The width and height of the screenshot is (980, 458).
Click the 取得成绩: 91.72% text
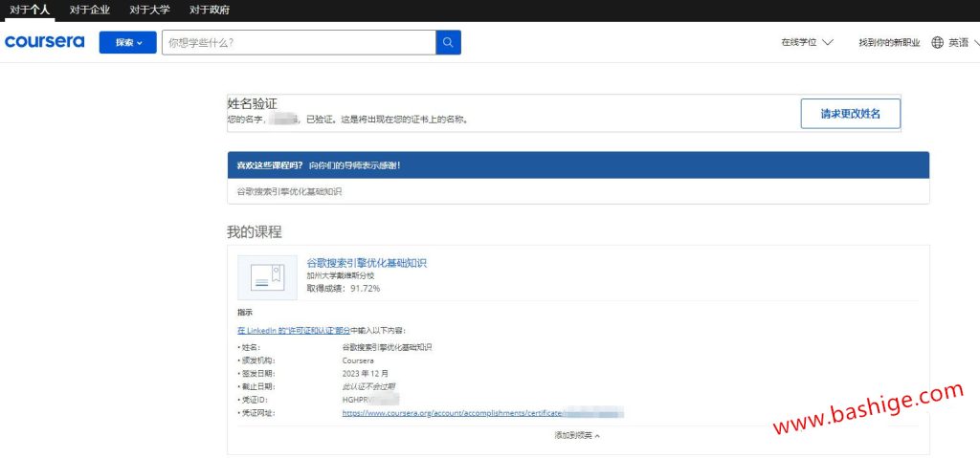point(344,288)
